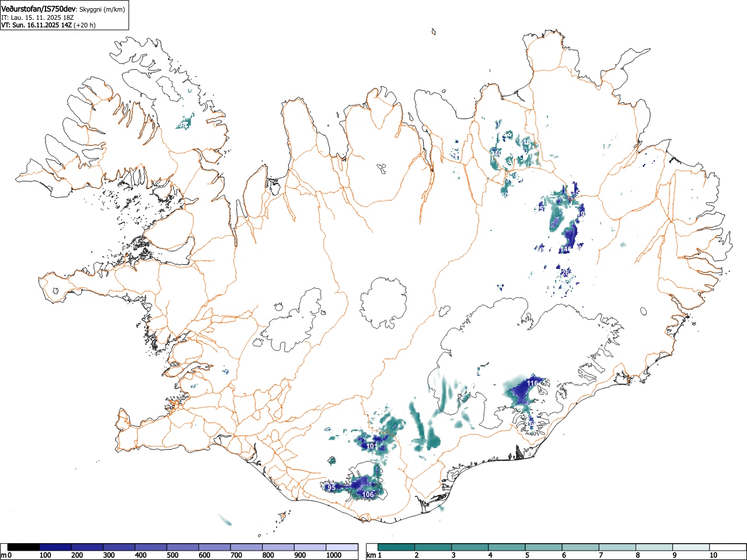Click the '(+20 h)' forecast offset text
Viewport: 747px width, 560px height.
coord(85,25)
